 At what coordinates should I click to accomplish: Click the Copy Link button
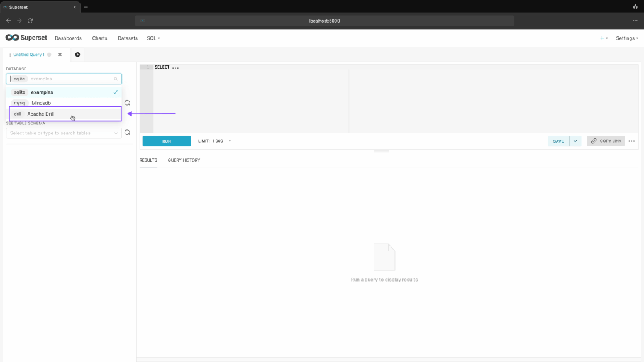point(606,141)
